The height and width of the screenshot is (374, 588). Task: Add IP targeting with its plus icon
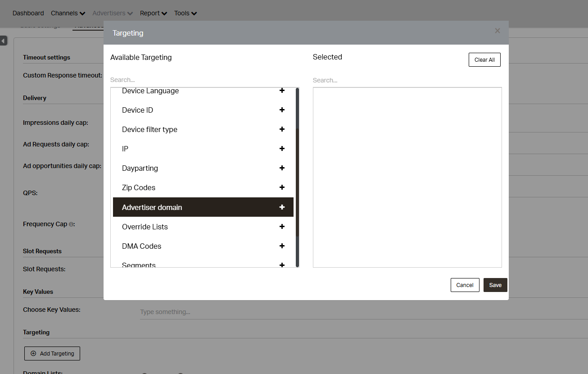[282, 149]
